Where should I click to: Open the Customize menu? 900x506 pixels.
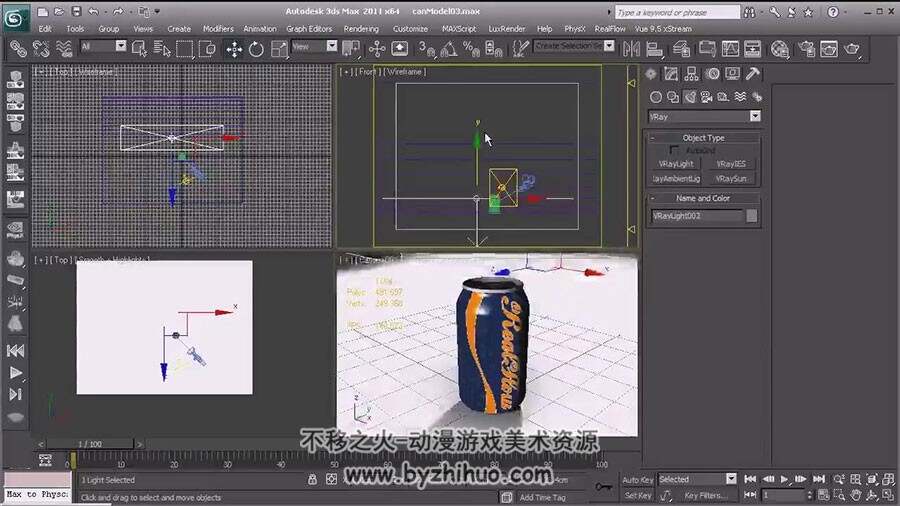coord(410,29)
